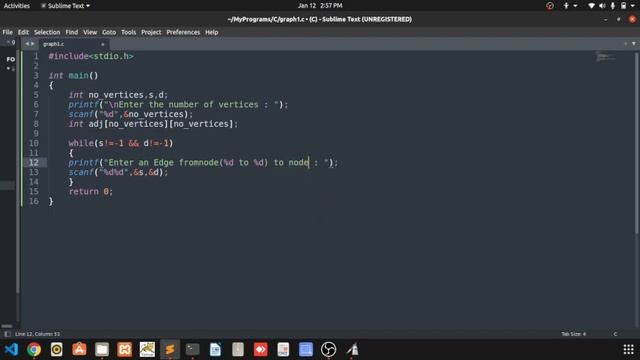Open the Terminal from the dock

coord(192,349)
